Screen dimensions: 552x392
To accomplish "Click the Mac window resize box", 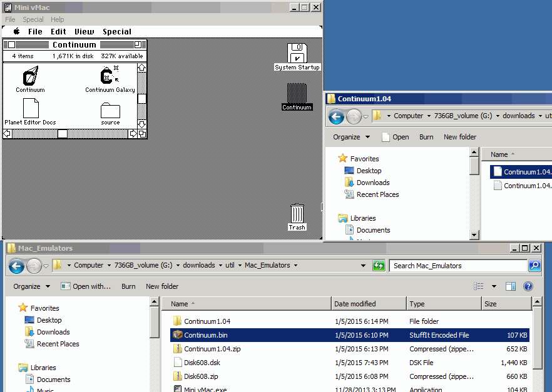I will click(142, 134).
